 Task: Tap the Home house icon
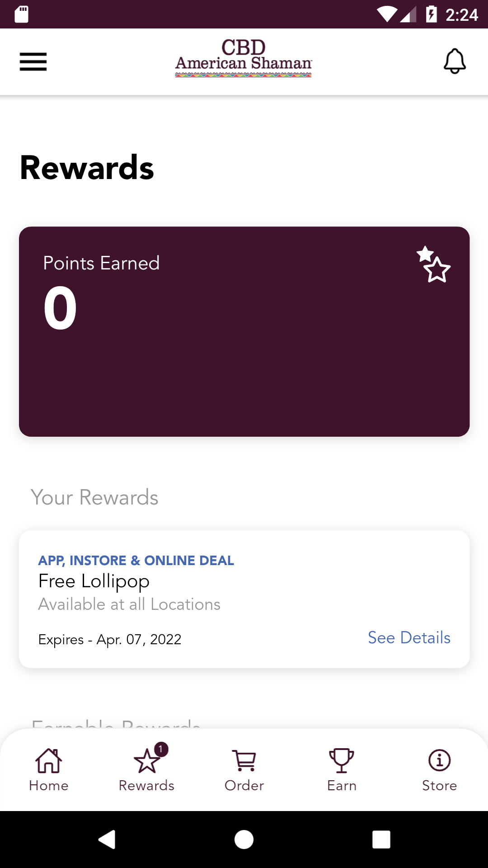pos(49,760)
